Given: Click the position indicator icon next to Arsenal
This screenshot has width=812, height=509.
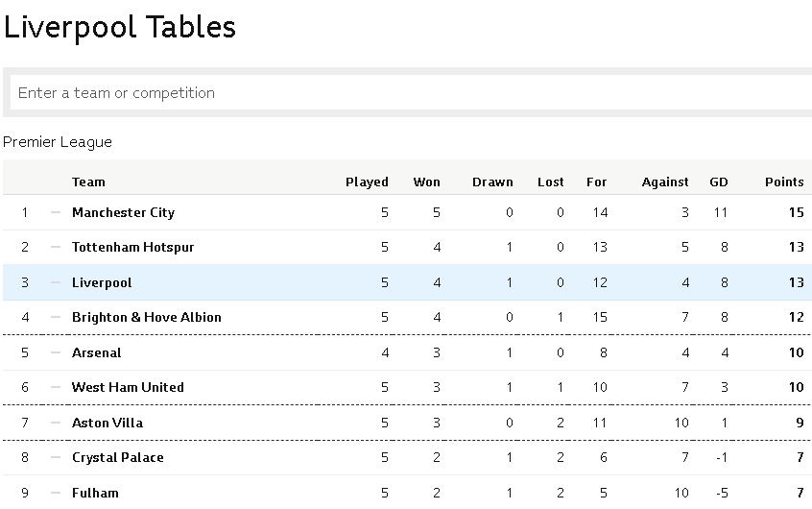Looking at the screenshot, I should (x=56, y=353).
